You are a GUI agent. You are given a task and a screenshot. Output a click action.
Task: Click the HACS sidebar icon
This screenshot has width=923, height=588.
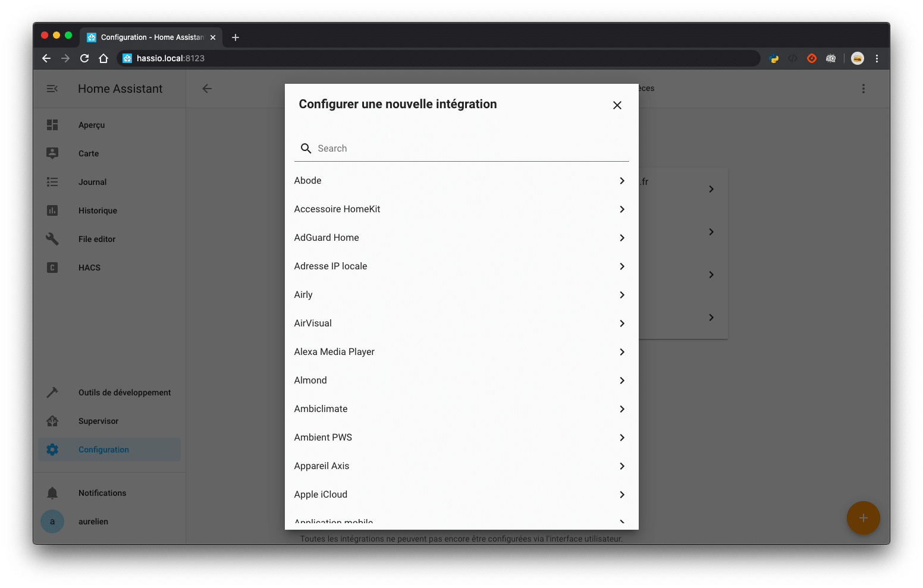[x=52, y=268]
